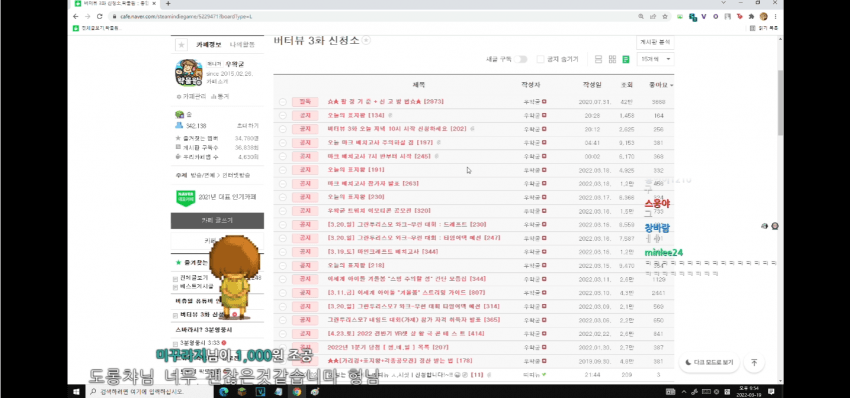
Task: Reload the page with the refresh icon
Action: coord(99,16)
